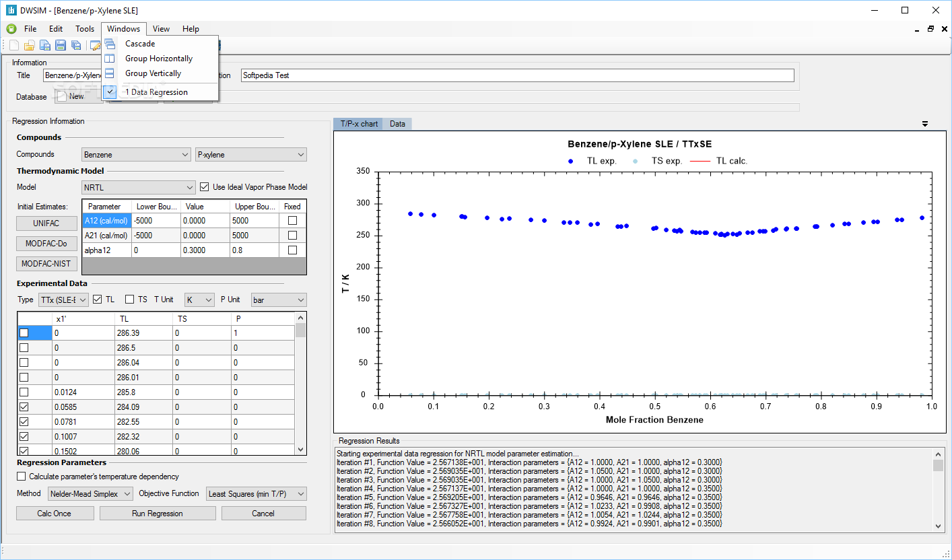Select the 1 Data Regression window entry
Screen dimensions: 952x560
pyautogui.click(x=160, y=92)
